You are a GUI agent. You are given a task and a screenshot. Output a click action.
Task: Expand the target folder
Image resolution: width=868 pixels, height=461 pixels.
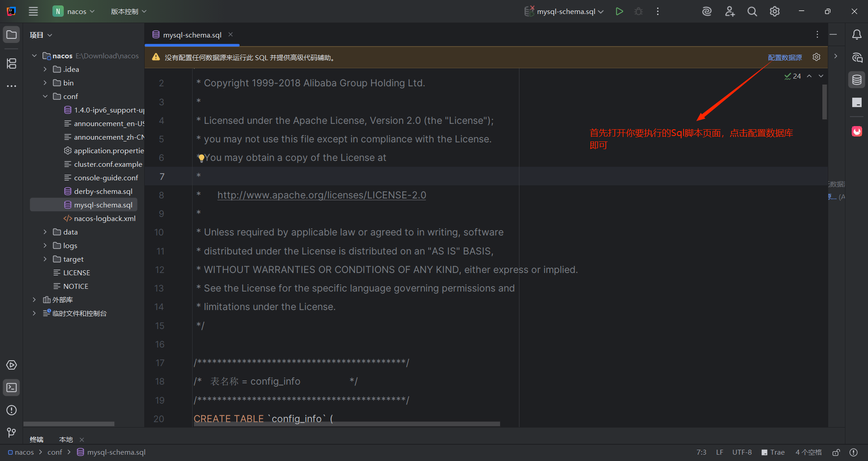(45, 259)
